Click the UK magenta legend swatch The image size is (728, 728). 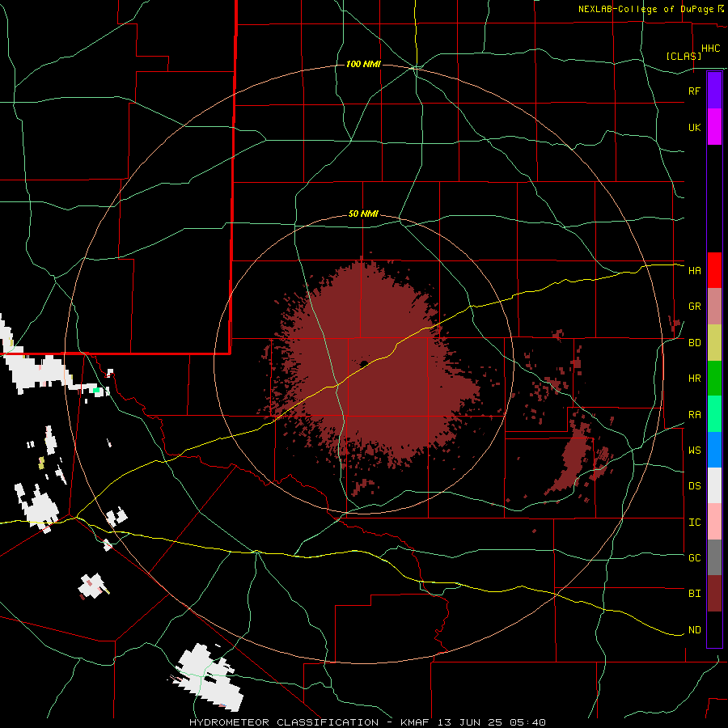coord(714,127)
